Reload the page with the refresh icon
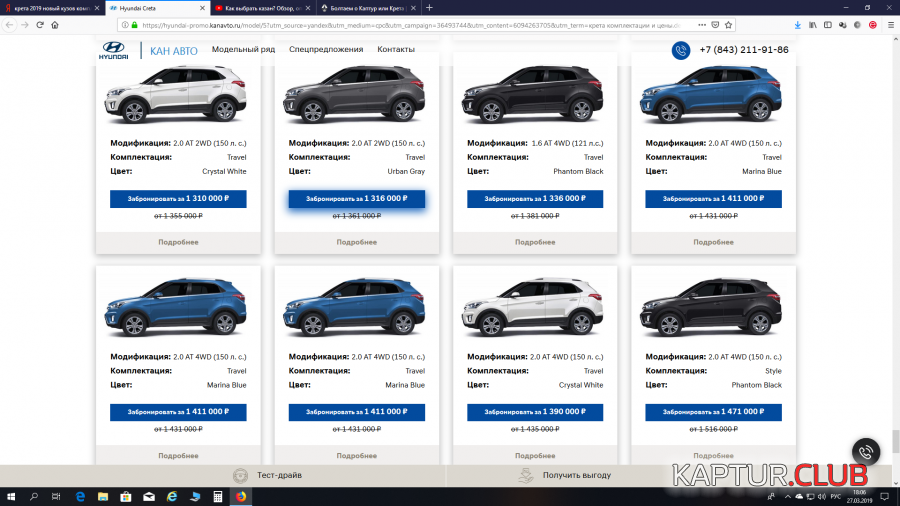This screenshot has height=506, width=900. click(x=39, y=25)
